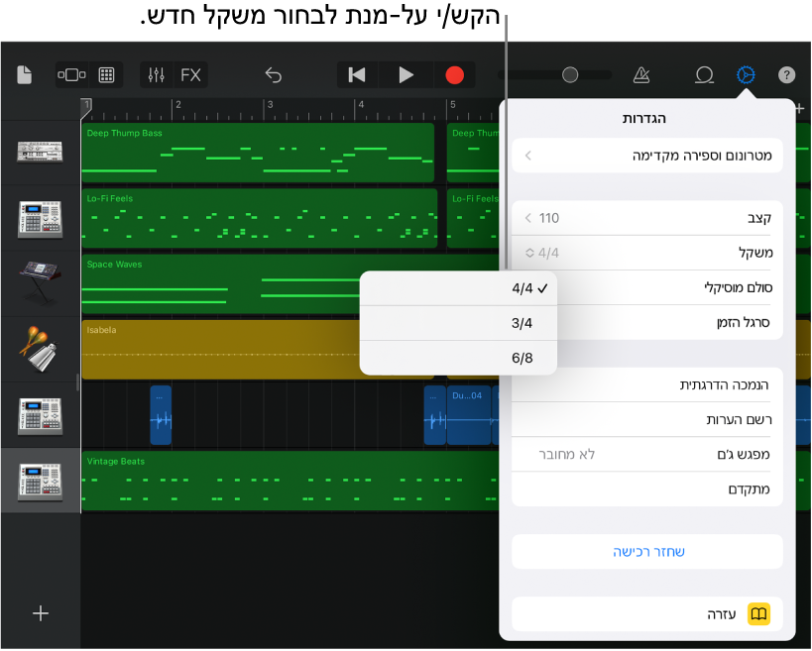The height and width of the screenshot is (651, 812).
Task: Undo the last action
Action: [x=274, y=75]
